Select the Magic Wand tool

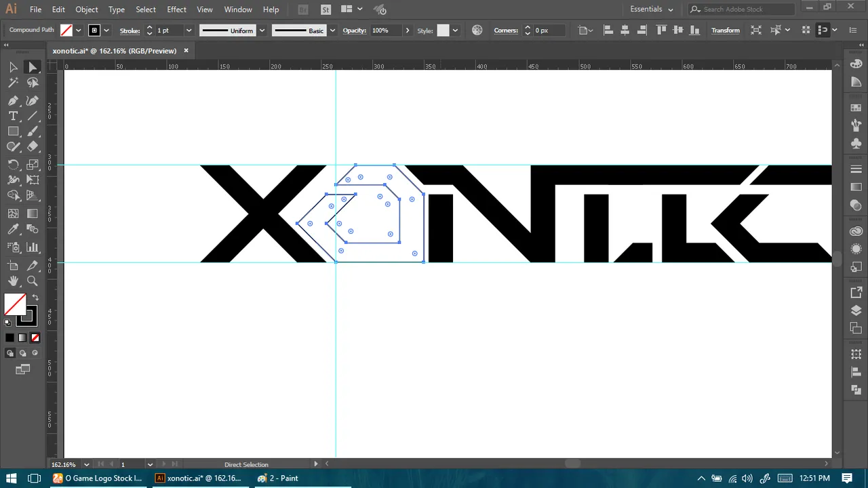tap(13, 83)
